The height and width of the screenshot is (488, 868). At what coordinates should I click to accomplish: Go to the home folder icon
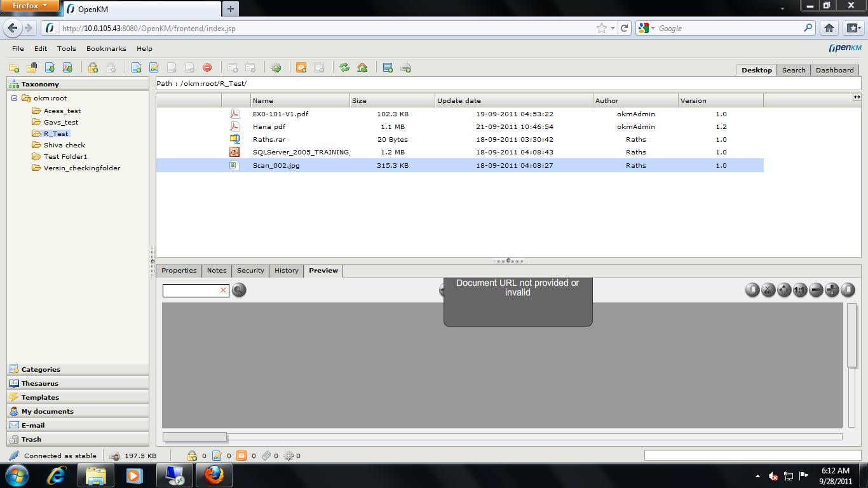pos(362,68)
